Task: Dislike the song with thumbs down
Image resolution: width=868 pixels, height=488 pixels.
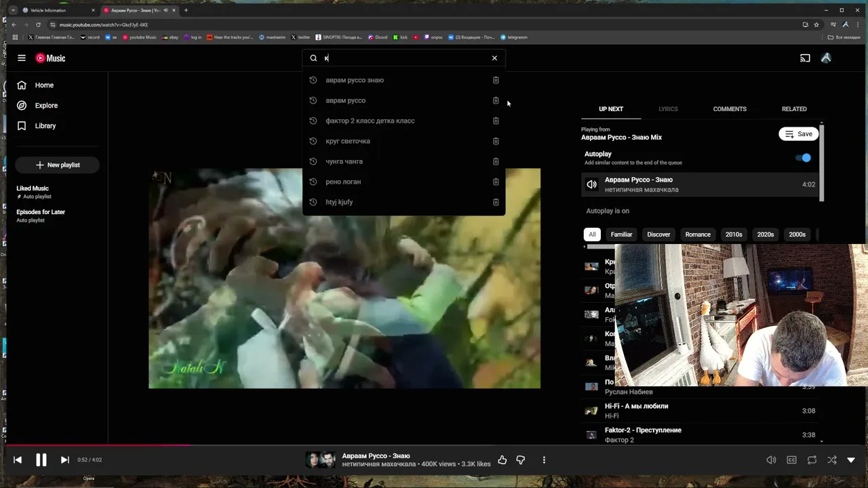Action: pyautogui.click(x=521, y=460)
